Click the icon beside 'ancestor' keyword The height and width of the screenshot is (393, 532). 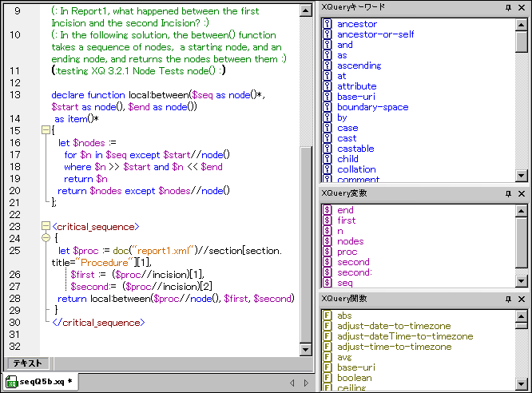click(327, 24)
